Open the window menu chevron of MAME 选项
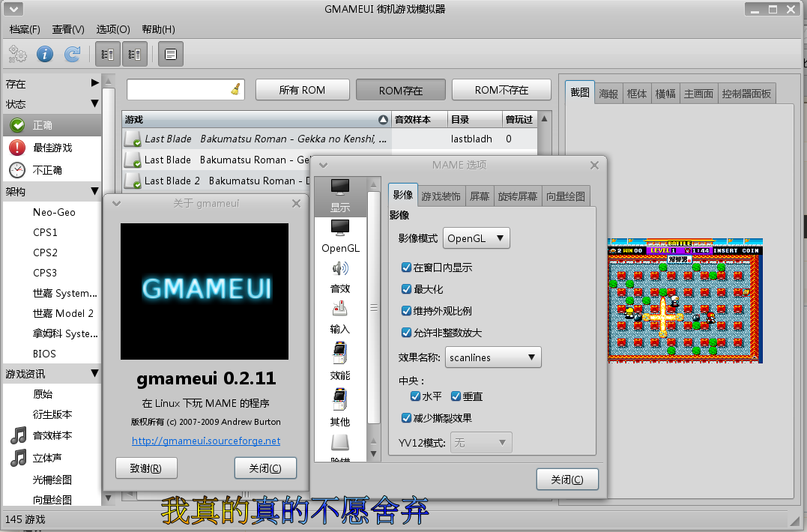Screen dimensions: 807x532 coord(323,165)
